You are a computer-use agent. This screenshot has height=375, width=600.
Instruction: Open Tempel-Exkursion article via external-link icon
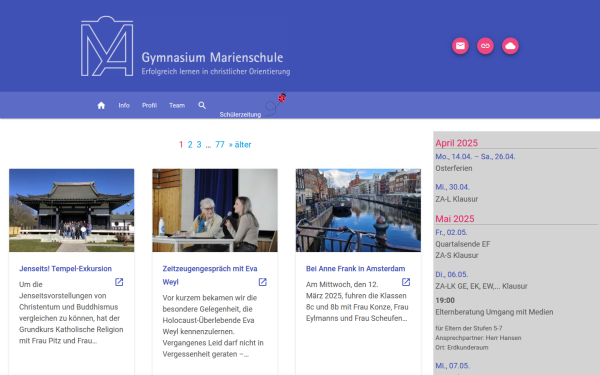point(119,282)
